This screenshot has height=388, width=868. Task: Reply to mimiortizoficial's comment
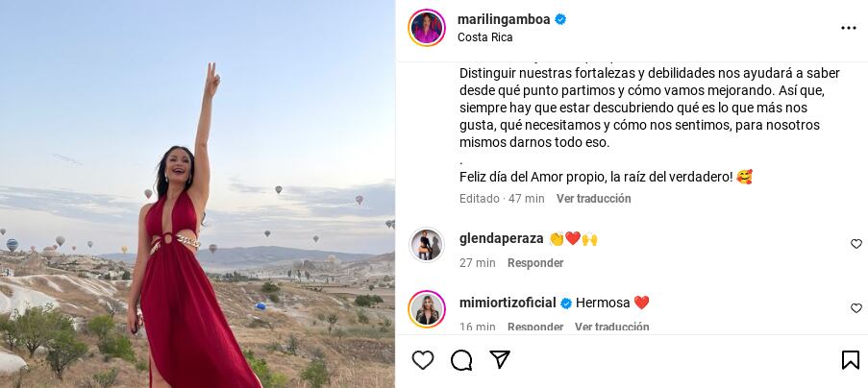pos(535,327)
